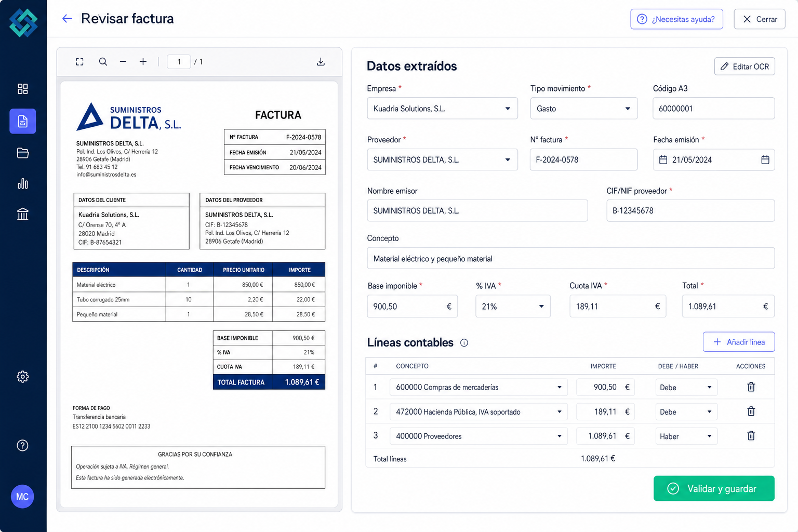Click the invoice document preview TOTAL FACTURA
The width and height of the screenshot is (798, 532).
[x=269, y=382]
